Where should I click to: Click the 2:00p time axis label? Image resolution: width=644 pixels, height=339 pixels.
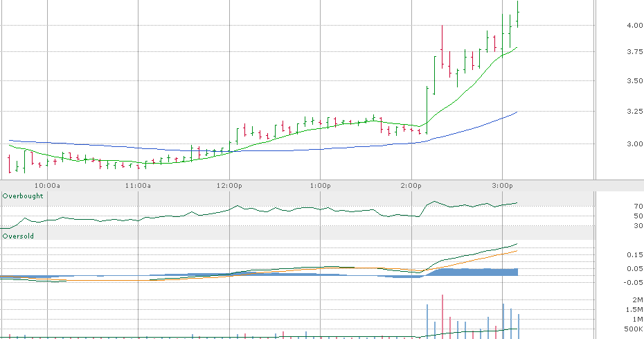411,186
